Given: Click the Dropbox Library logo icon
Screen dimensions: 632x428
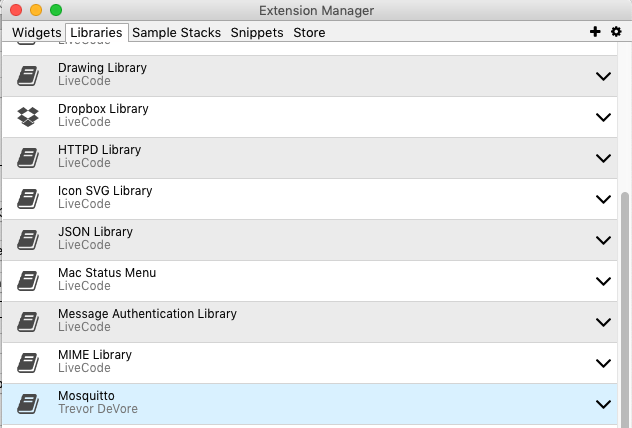Looking at the screenshot, I should pyautogui.click(x=28, y=116).
